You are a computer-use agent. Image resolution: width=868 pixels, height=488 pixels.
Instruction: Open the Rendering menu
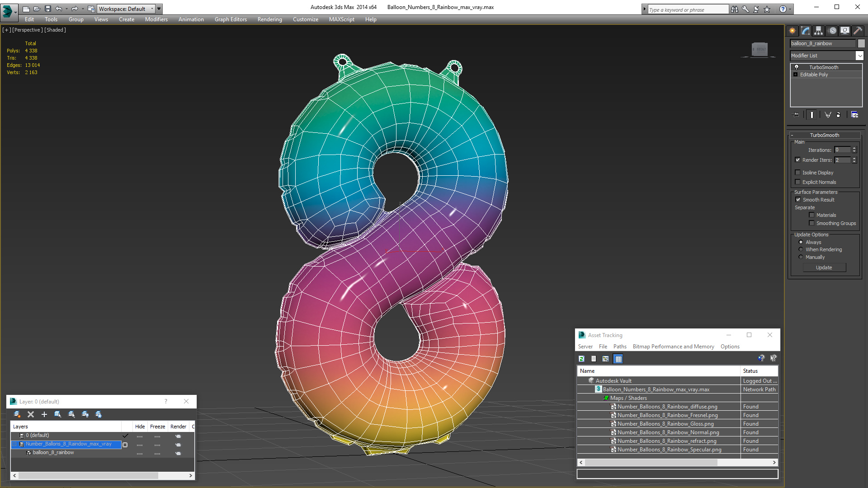[x=270, y=19]
